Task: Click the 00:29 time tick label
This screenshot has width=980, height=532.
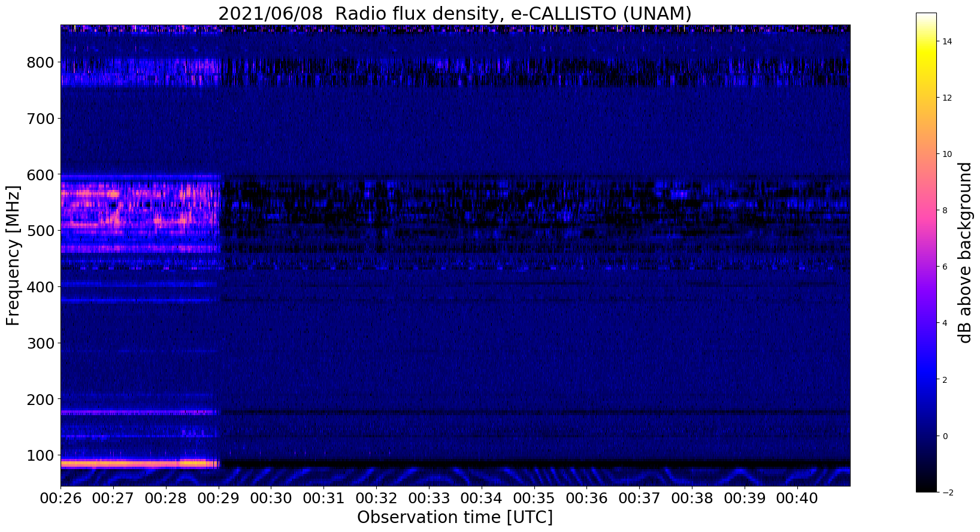Action: [219, 498]
